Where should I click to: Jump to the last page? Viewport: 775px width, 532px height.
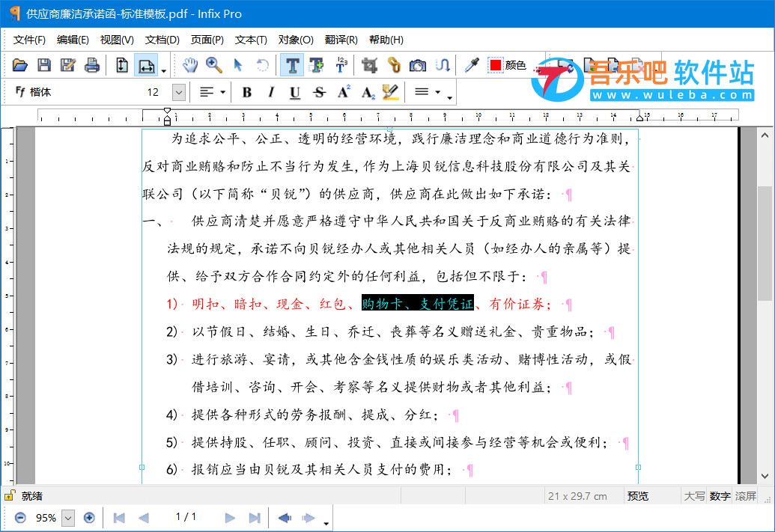coord(255,518)
